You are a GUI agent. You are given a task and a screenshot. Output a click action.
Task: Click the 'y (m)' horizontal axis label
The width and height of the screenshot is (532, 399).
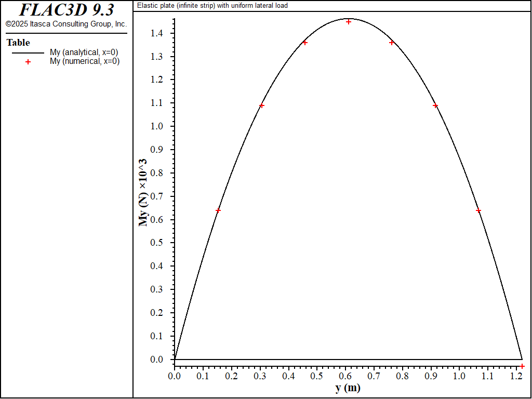tap(348, 388)
